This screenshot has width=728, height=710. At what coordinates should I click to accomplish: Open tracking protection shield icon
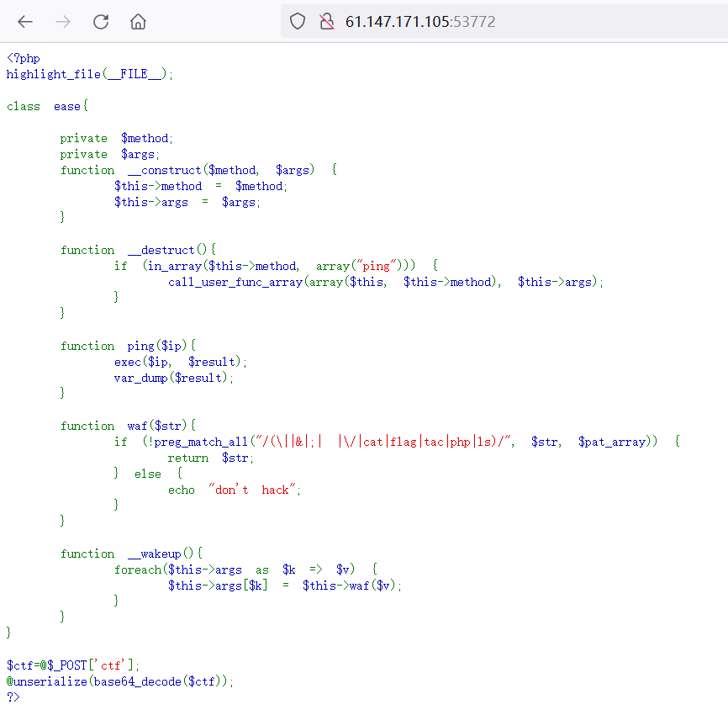pyautogui.click(x=297, y=21)
